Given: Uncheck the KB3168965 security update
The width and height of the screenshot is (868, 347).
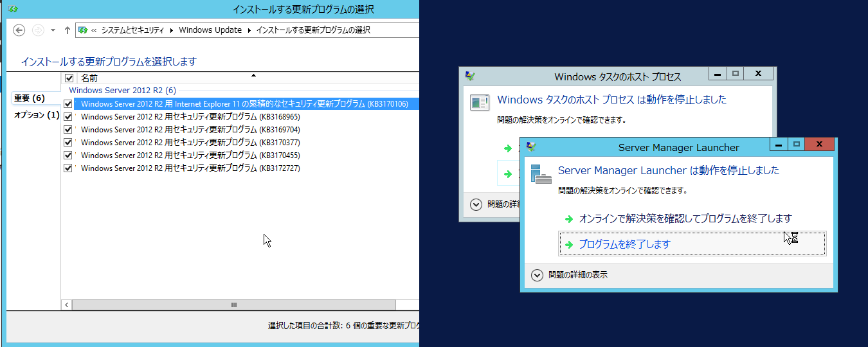Looking at the screenshot, I should pyautogui.click(x=68, y=116).
